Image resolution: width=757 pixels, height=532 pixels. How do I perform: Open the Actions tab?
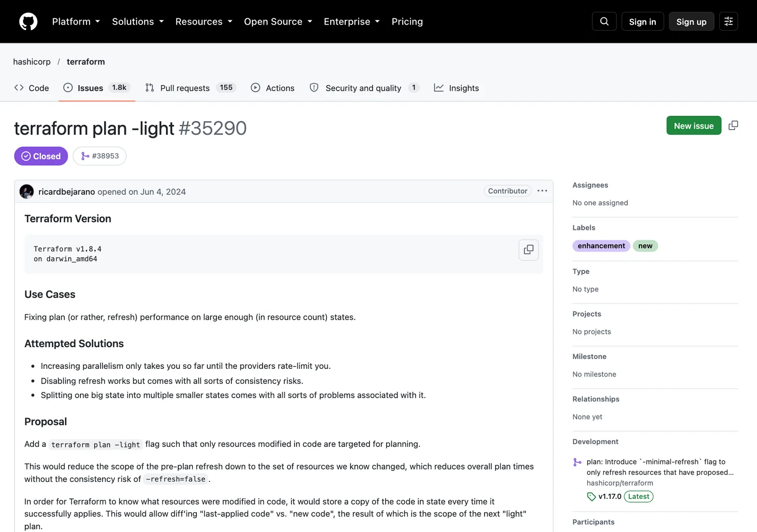click(273, 88)
